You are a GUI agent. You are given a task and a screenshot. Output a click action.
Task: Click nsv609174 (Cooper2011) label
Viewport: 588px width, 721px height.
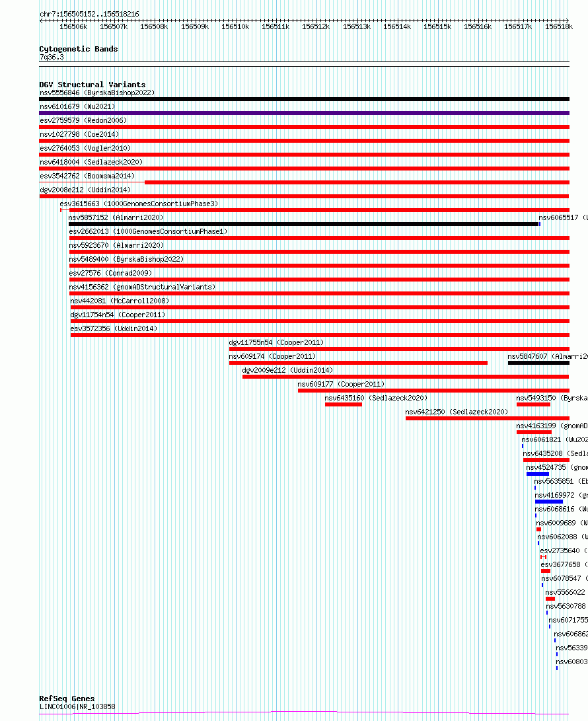[x=272, y=356]
